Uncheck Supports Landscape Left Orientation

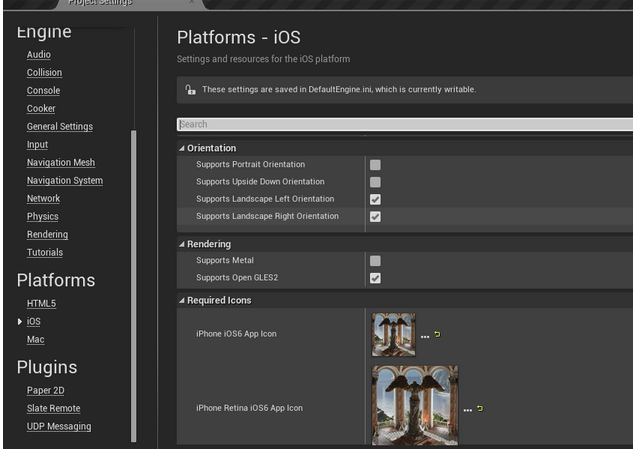point(375,199)
